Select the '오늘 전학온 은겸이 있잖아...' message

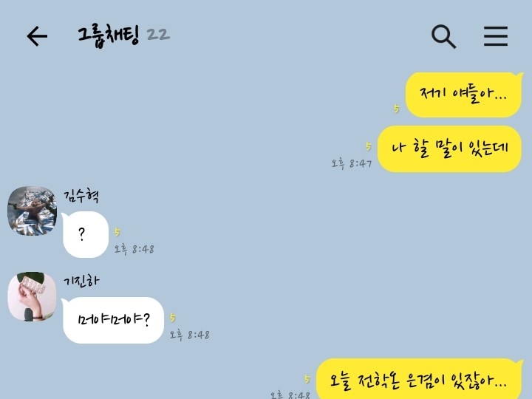coord(420,379)
